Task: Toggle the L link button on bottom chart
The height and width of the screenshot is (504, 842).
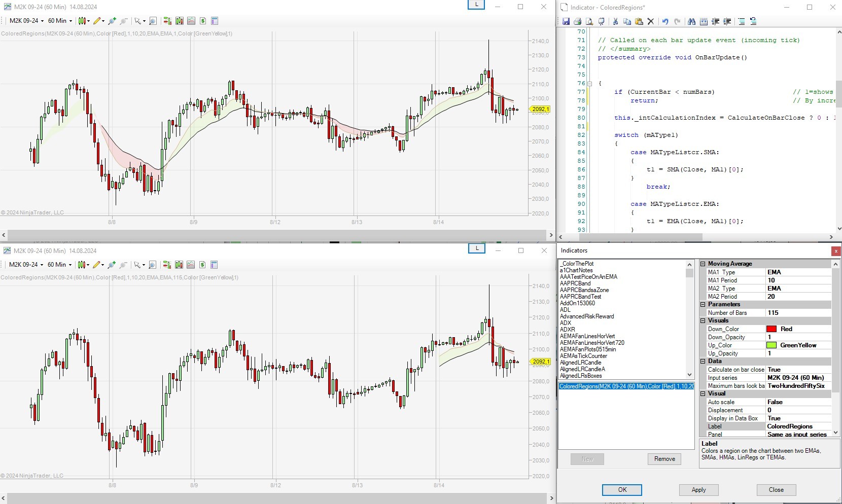Action: point(476,248)
